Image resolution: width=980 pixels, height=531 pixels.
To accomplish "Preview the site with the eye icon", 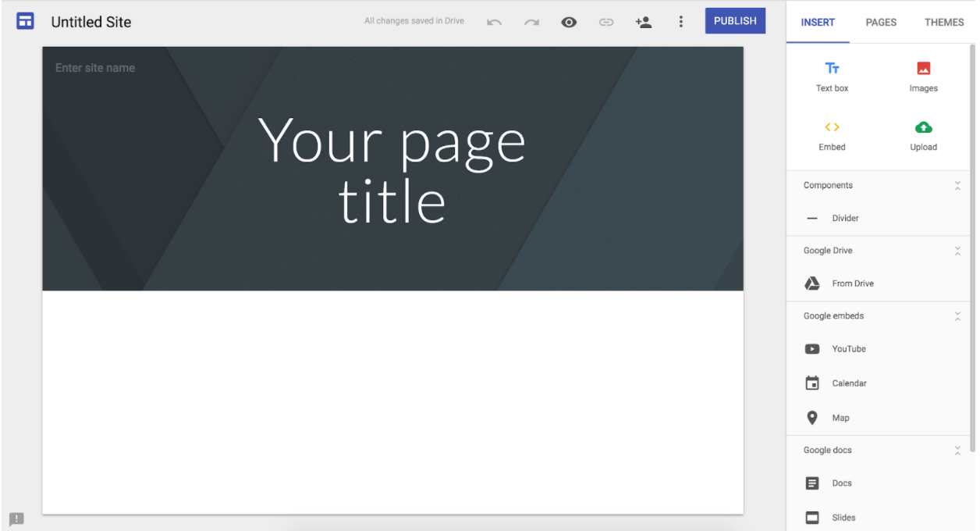I will (x=569, y=22).
